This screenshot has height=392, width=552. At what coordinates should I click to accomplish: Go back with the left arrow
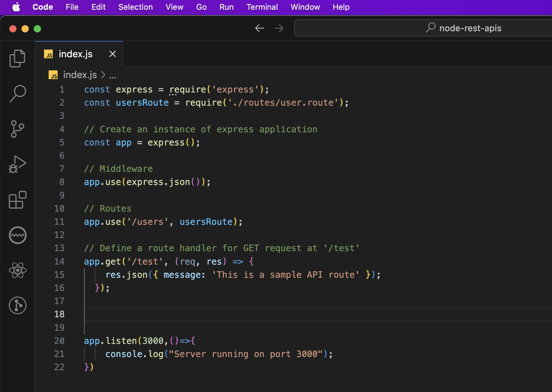point(259,28)
